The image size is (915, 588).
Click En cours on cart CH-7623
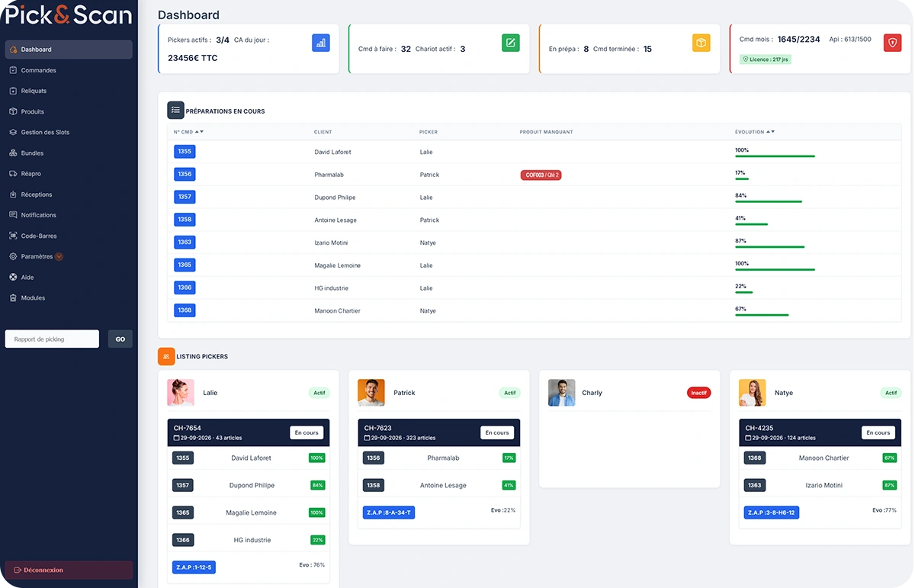pyautogui.click(x=497, y=432)
